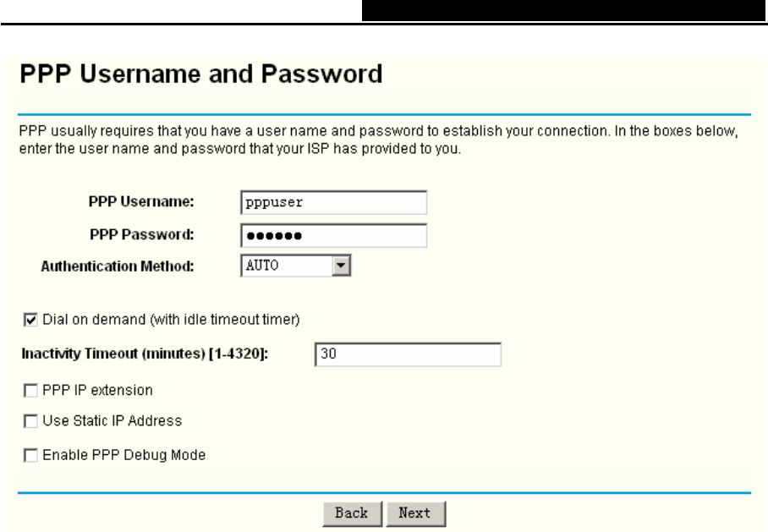
Task: Uncheck the Dial on demand checkbox
Action: [x=30, y=320]
